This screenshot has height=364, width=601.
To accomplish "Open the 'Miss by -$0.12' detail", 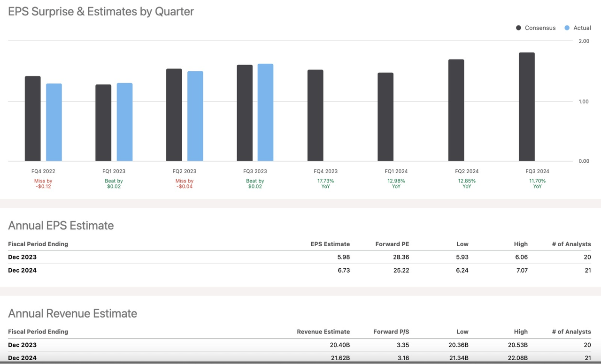I will pyautogui.click(x=43, y=183).
